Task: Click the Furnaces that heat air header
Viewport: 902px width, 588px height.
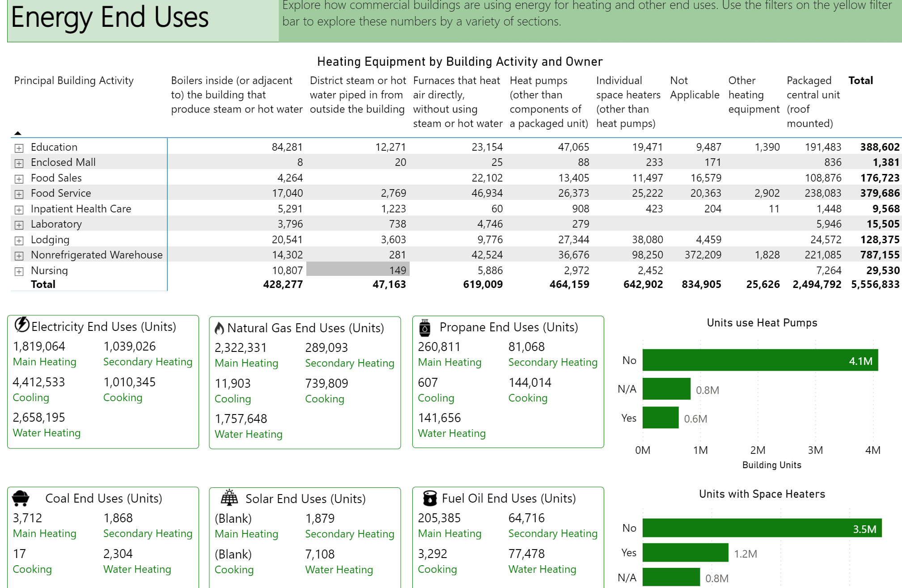Action: point(457,102)
